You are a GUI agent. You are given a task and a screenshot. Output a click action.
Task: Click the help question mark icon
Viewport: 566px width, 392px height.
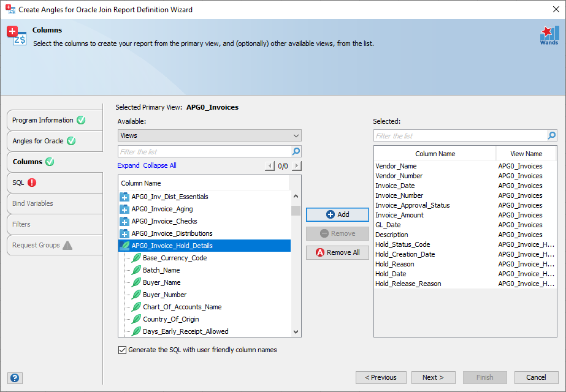click(x=16, y=378)
